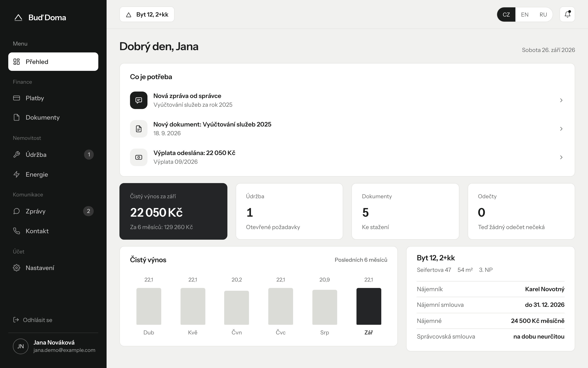
Task: Open Výplata odeslána item via its chevron
Action: 561,157
